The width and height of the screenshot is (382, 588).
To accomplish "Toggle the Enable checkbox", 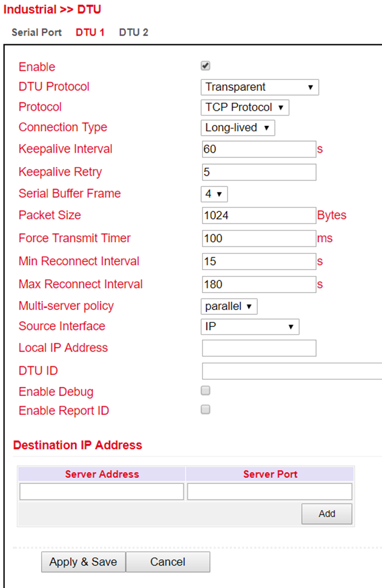I will click(205, 66).
